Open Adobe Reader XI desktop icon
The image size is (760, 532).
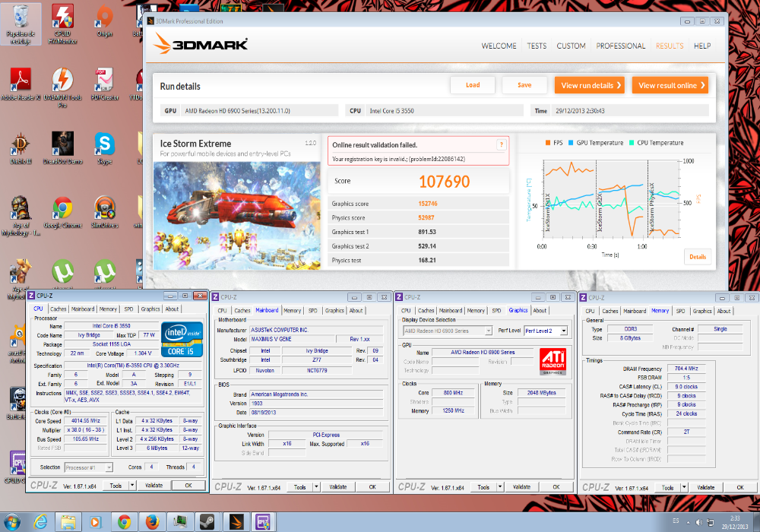coord(21,84)
